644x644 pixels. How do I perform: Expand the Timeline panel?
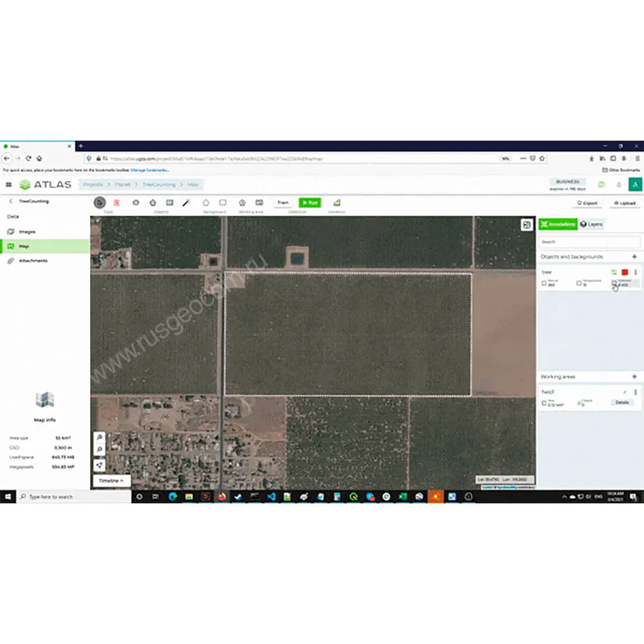112,480
